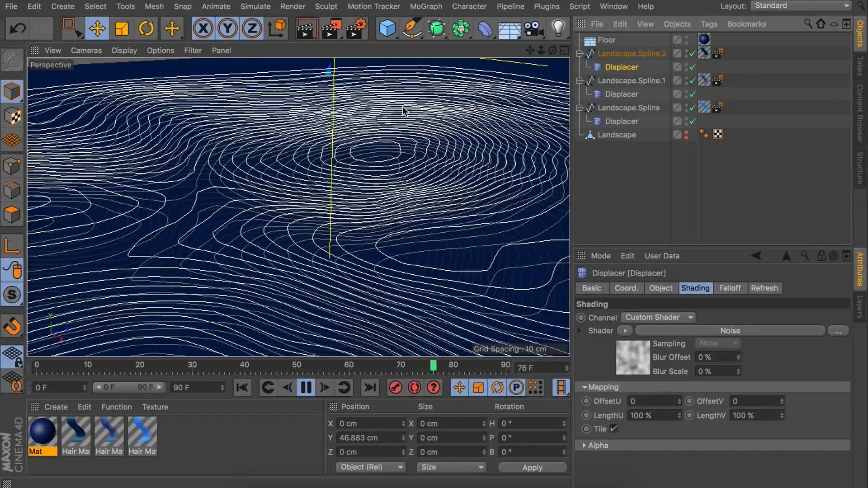Click the Coordinate System icon
The image size is (868, 488).
click(277, 29)
